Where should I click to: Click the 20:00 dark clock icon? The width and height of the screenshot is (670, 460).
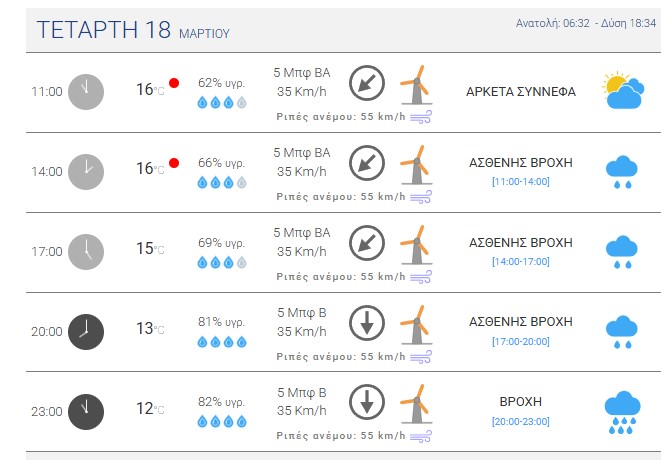pos(85,331)
